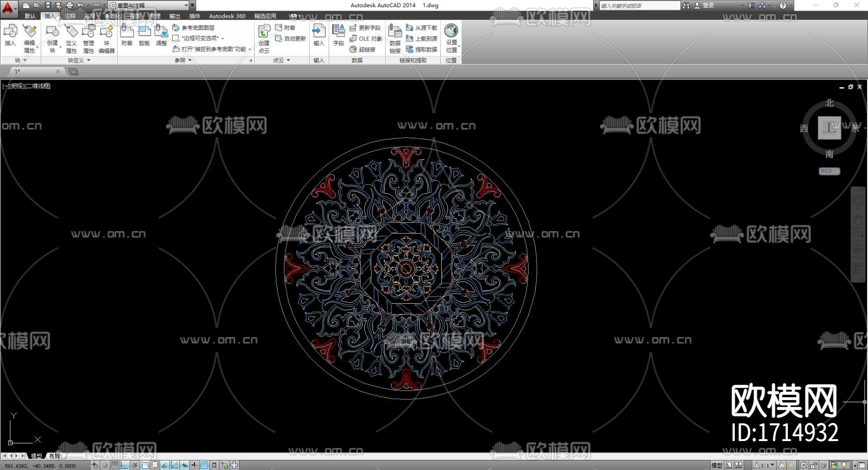868x470 pixels.
Task: Open the Autodesk 360 ribbon tab
Action: [227, 16]
